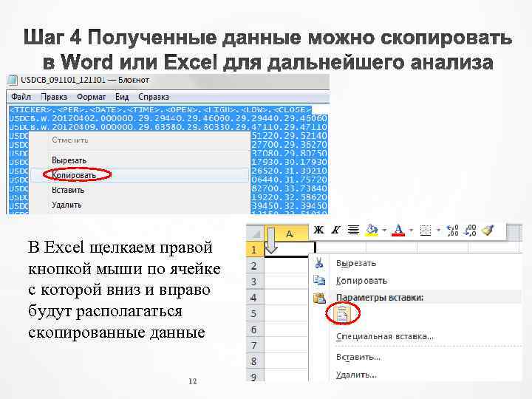532x399 pixels.
Task: Open the Правка menu in Notepad
Action: pos(54,97)
